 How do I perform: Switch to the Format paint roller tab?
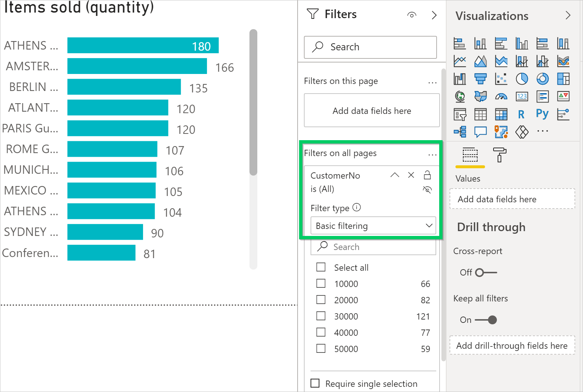499,155
